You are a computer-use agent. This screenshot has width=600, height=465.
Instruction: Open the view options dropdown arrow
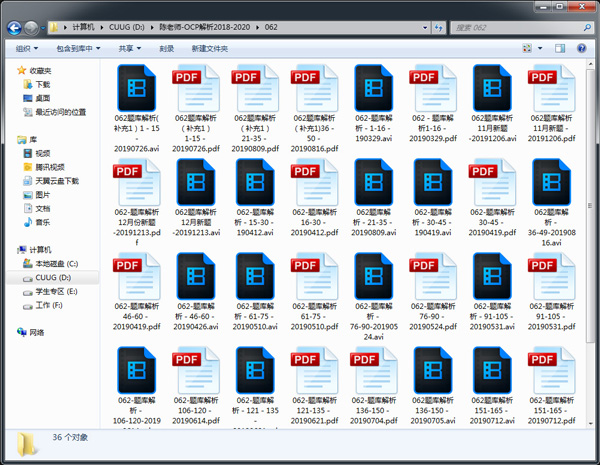(540, 48)
